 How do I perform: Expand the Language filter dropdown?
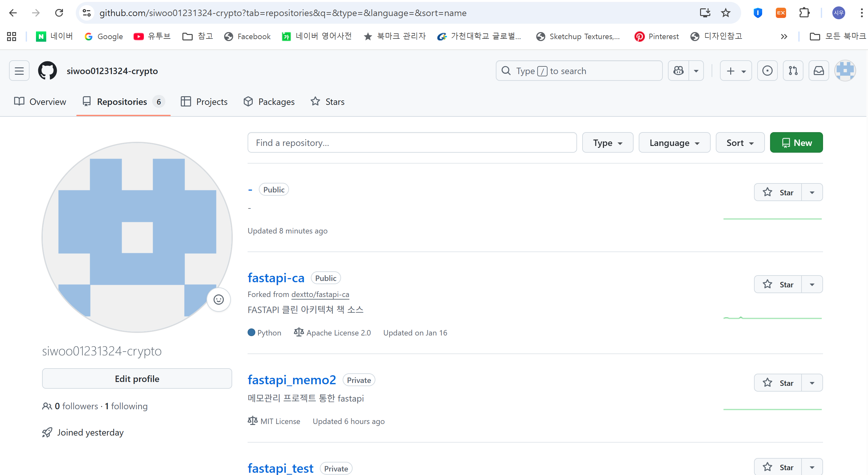point(674,143)
